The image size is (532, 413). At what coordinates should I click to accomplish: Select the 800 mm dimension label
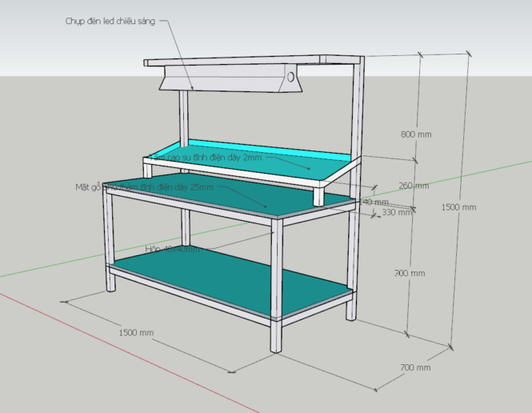(415, 134)
